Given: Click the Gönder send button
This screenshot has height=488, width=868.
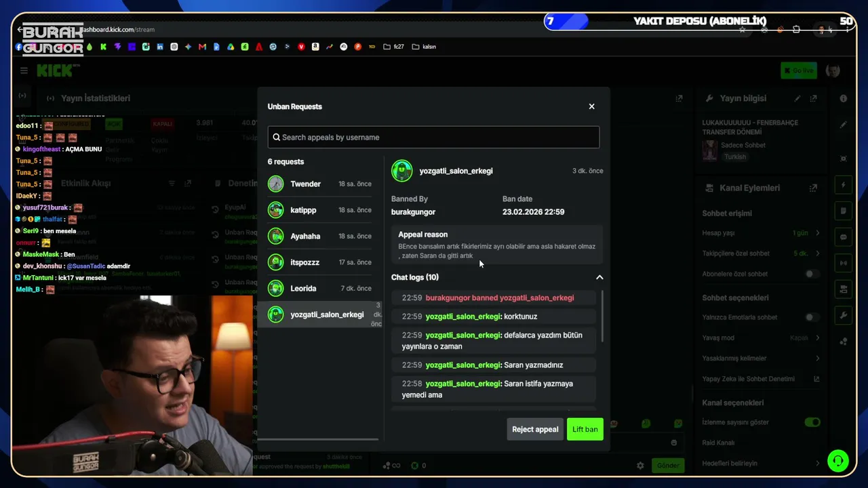Looking at the screenshot, I should 667,466.
